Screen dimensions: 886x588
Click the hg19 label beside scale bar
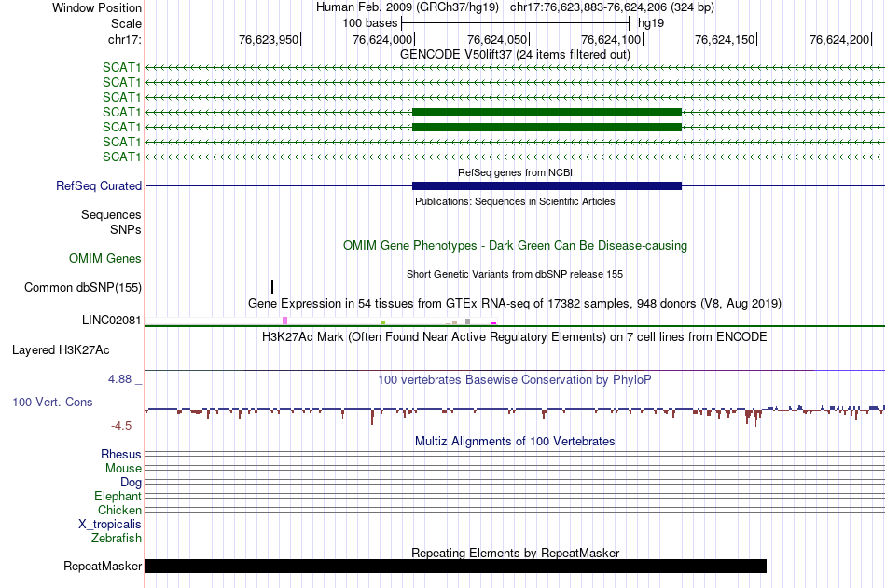coord(651,23)
